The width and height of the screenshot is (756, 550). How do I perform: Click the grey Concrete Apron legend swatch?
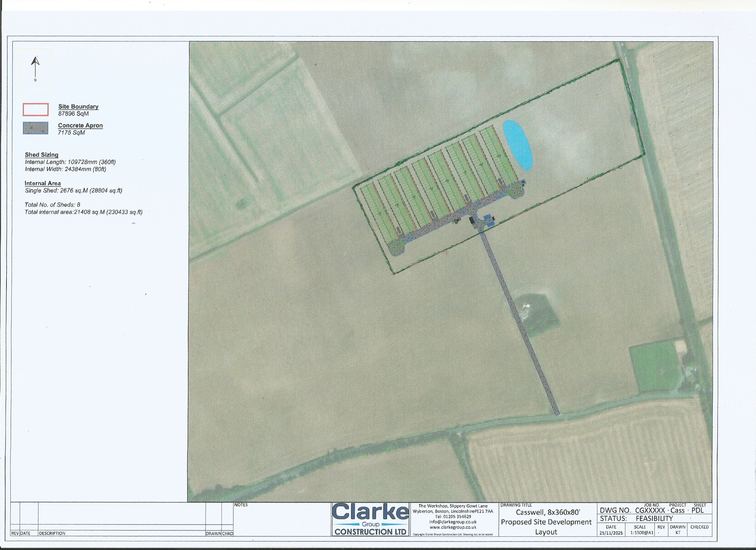36,128
